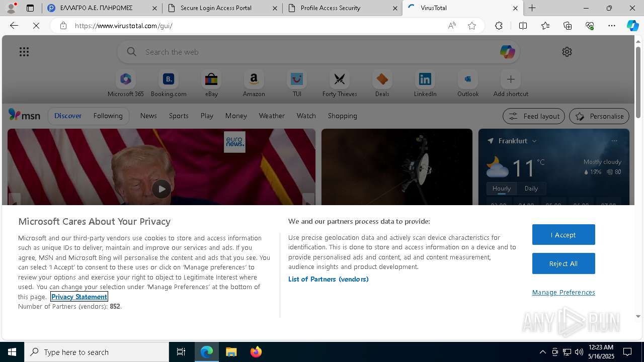The width and height of the screenshot is (644, 362).
Task: Open the tab actions menu icon
Action: click(30, 8)
